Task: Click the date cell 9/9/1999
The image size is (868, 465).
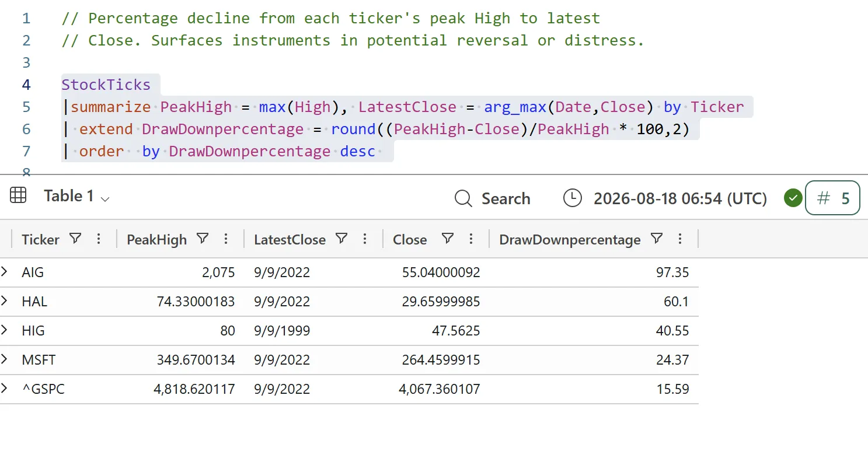Action: (282, 331)
